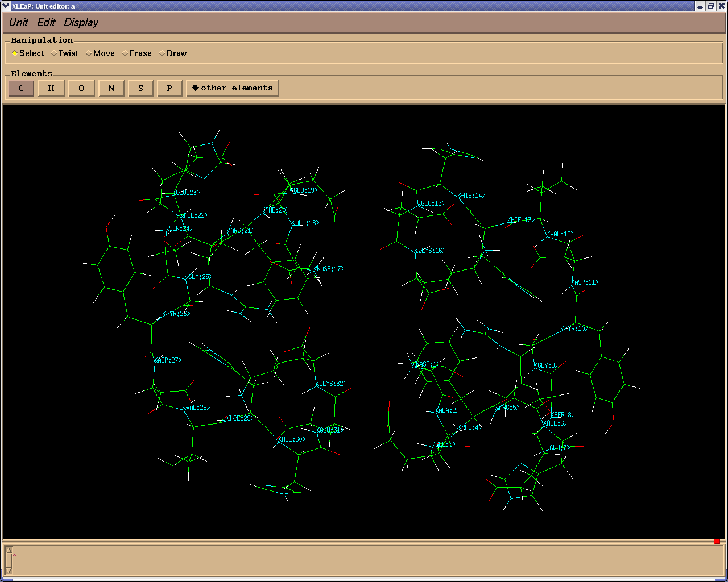728x582 pixels.
Task: Pick the Oxygen (O) element button
Action: 81,88
